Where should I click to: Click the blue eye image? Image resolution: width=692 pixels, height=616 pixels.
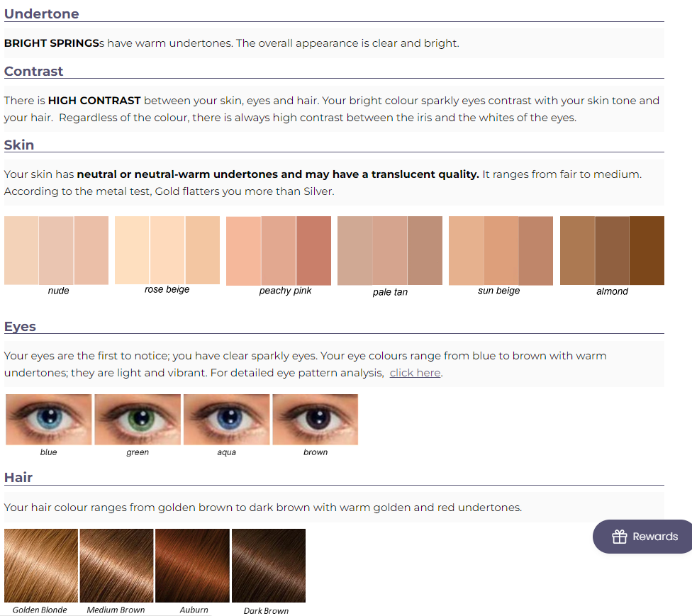(x=49, y=420)
